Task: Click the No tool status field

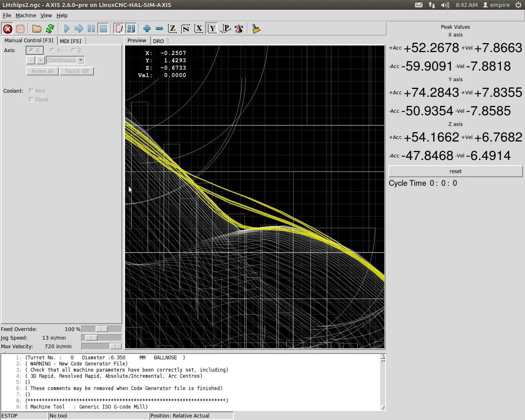Action: tap(98, 415)
